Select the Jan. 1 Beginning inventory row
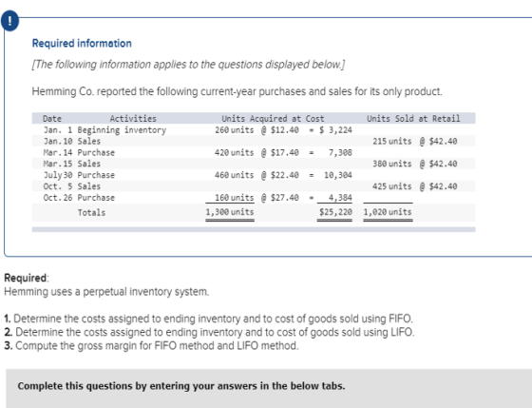The image size is (532, 408). point(254,129)
